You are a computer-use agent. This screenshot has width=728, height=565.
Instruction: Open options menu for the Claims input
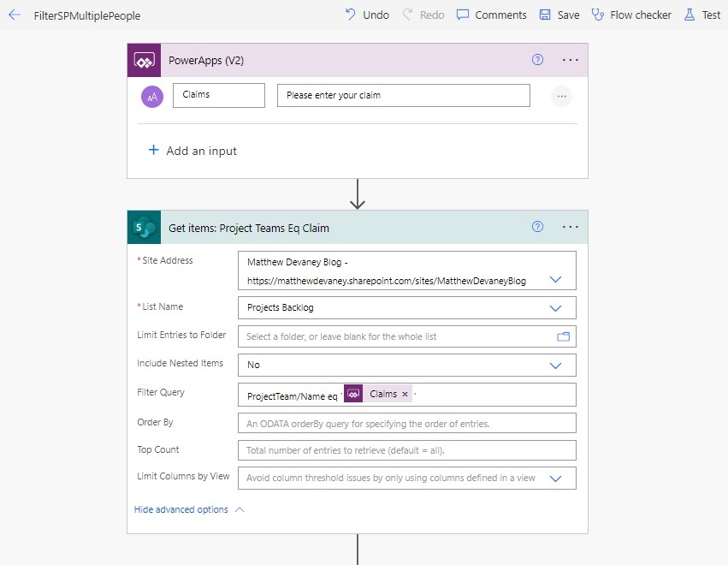[x=562, y=96]
